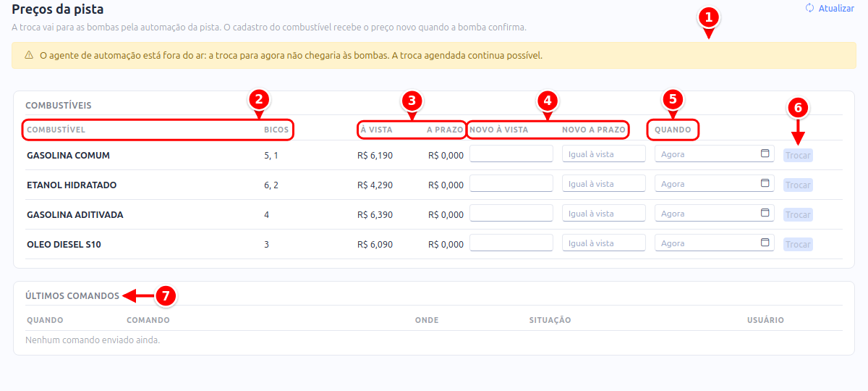Click the R$ 6,190 price value
The width and height of the screenshot is (868, 391).
click(375, 155)
